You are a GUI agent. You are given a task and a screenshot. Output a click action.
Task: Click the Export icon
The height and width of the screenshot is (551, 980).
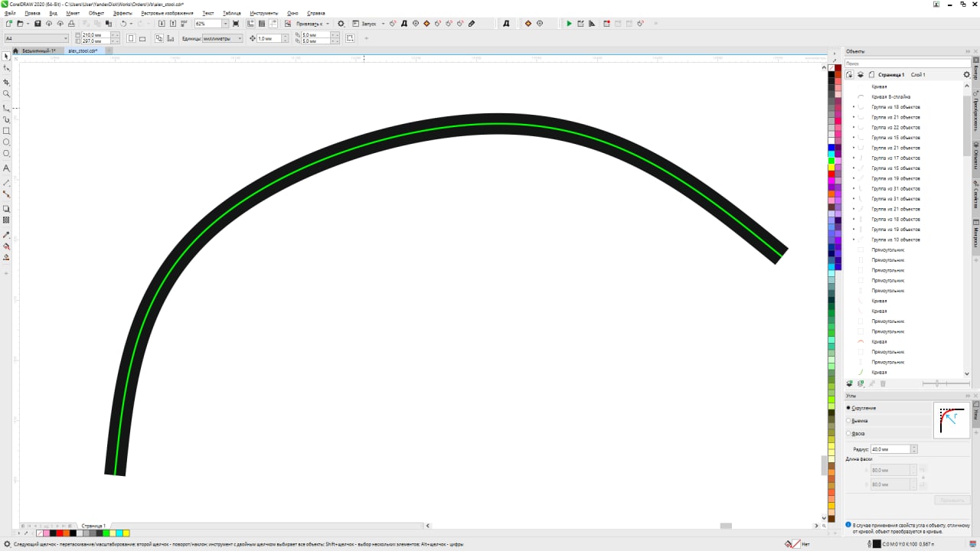[172, 23]
